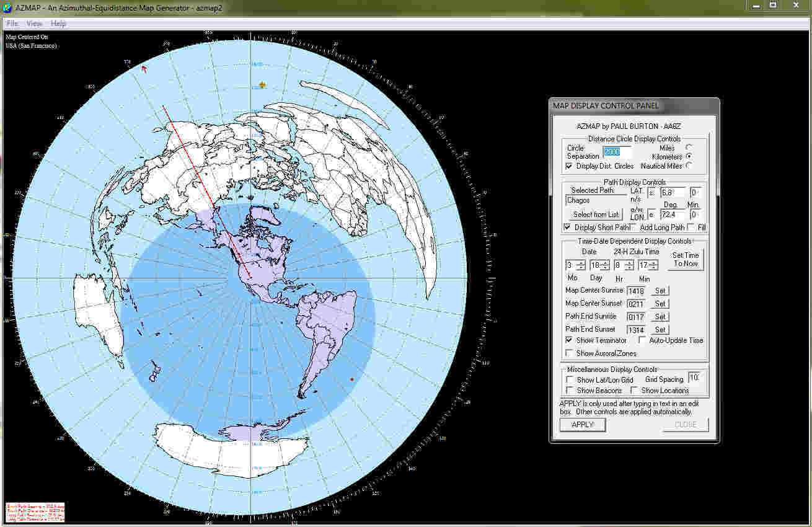This screenshot has height=527, width=812.
Task: Click the longitude e/w letter field
Action: tap(651, 215)
